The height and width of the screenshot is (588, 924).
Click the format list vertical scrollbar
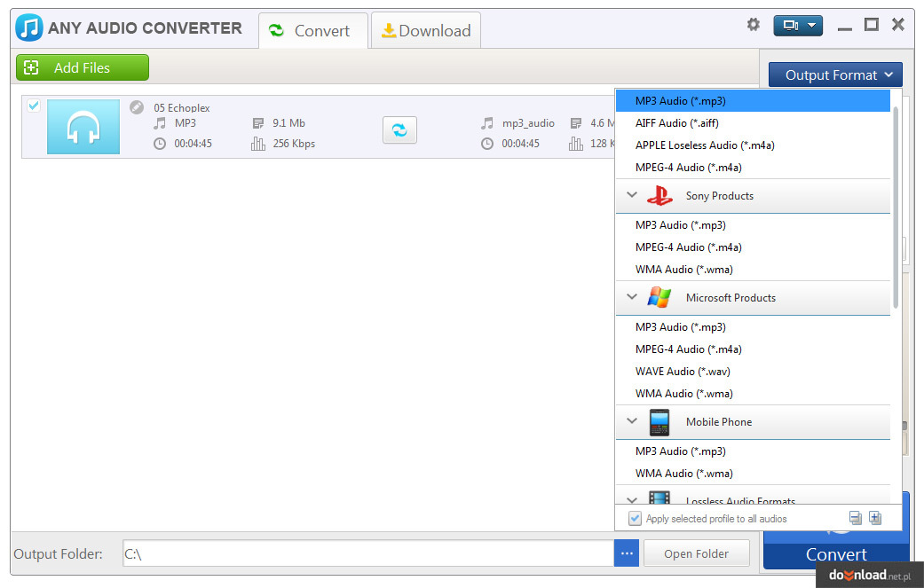pos(896,208)
